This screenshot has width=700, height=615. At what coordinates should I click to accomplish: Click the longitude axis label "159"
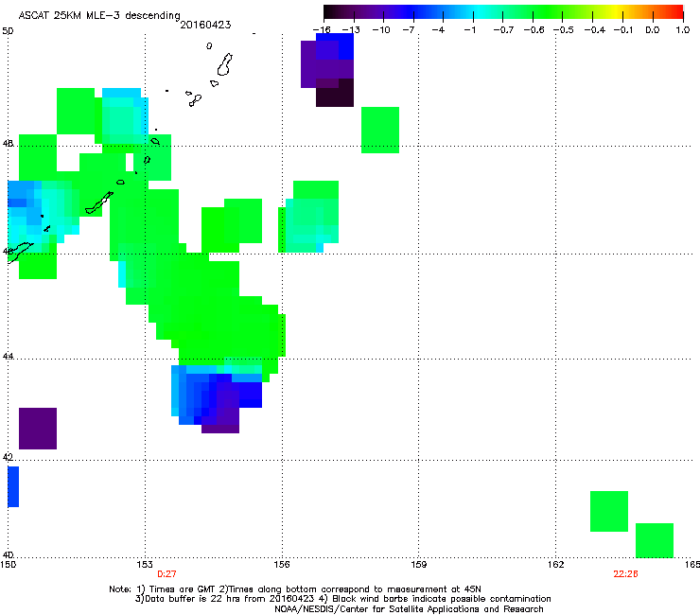(x=418, y=565)
